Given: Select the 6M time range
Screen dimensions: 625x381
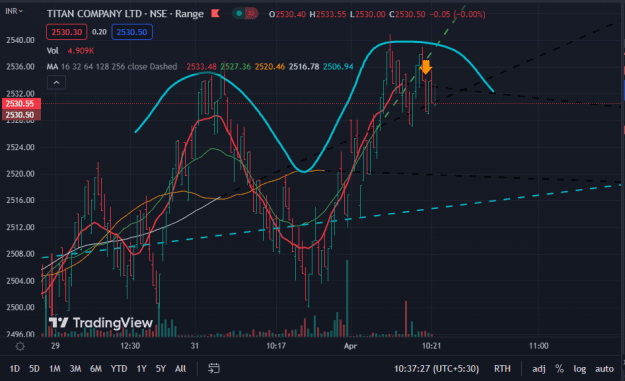Looking at the screenshot, I should pos(96,369).
